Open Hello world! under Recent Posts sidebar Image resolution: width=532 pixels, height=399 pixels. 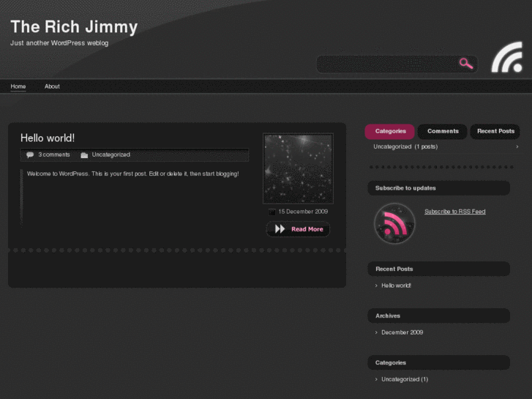pos(397,286)
